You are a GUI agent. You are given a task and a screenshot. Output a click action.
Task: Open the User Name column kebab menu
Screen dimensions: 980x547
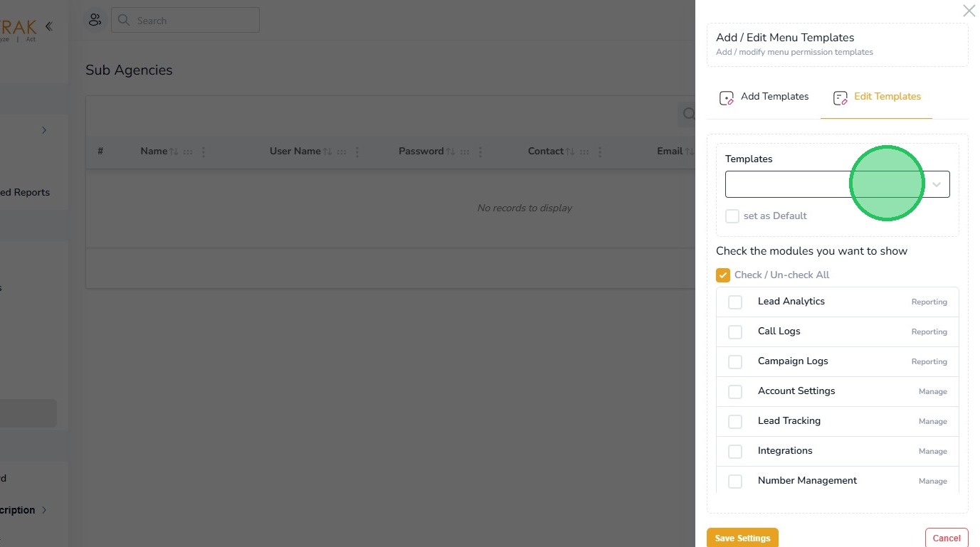click(x=357, y=152)
